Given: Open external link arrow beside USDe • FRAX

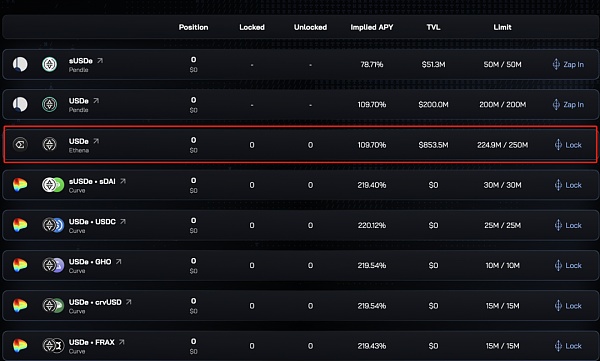Looking at the screenshot, I should tap(122, 342).
